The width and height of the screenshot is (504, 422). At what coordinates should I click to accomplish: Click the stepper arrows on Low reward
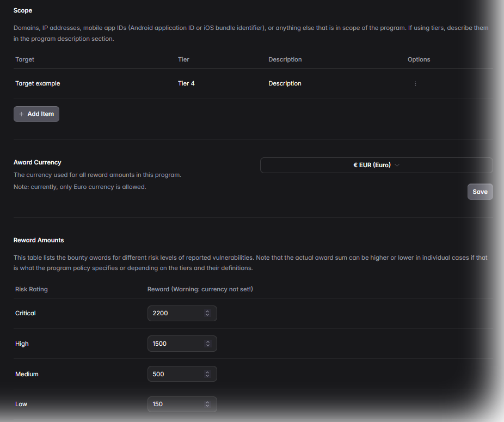tap(207, 404)
